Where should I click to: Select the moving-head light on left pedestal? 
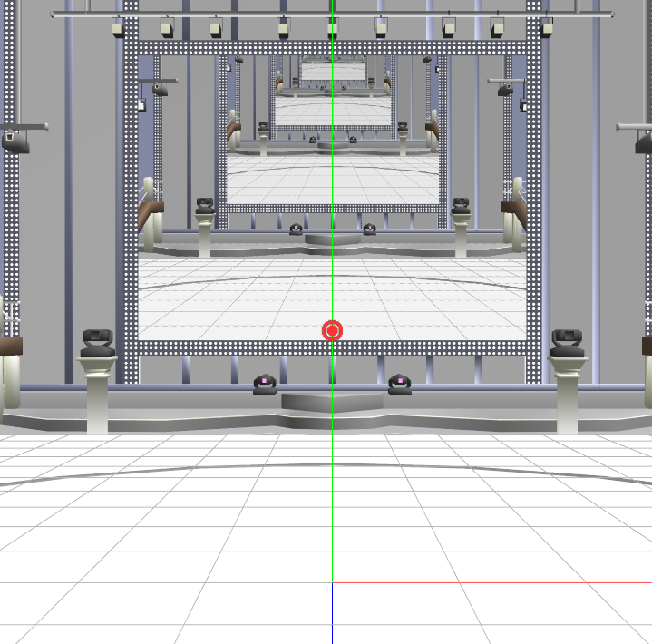pyautogui.click(x=98, y=343)
